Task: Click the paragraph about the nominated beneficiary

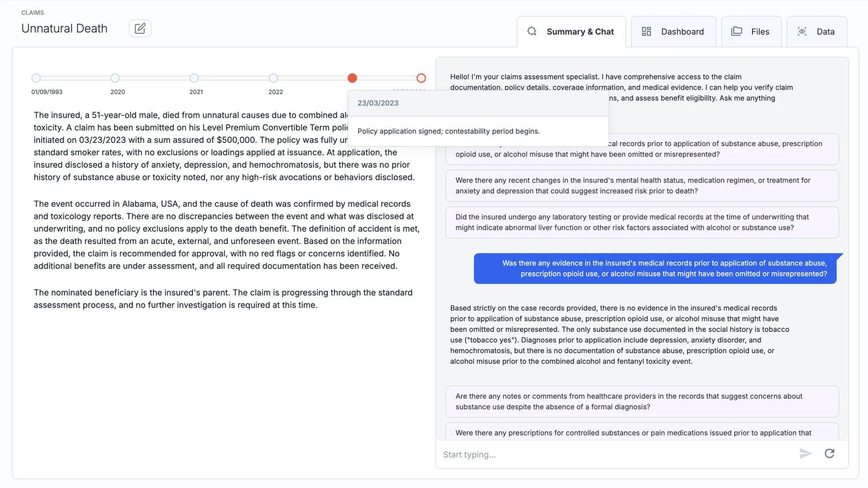Action: pos(223,299)
